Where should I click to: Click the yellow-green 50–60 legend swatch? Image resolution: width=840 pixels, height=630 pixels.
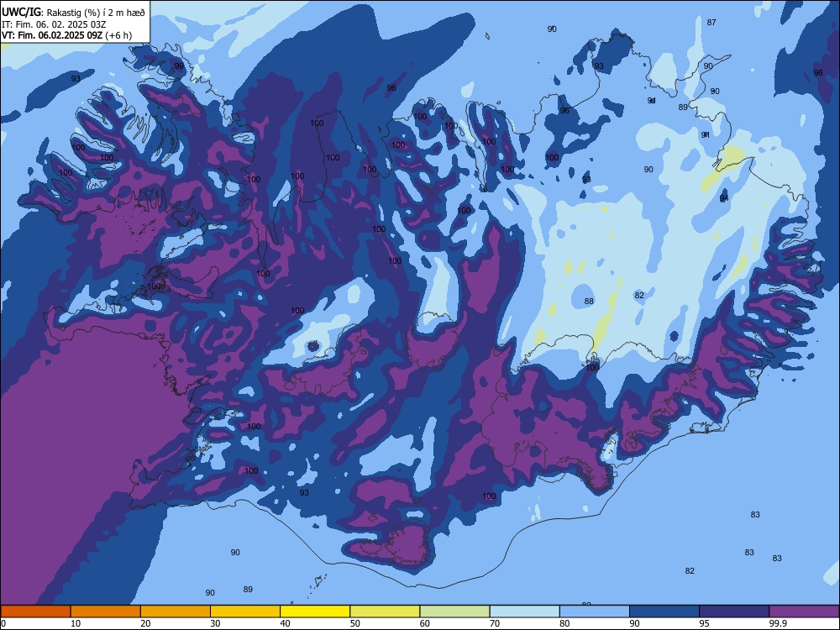[x=386, y=612]
